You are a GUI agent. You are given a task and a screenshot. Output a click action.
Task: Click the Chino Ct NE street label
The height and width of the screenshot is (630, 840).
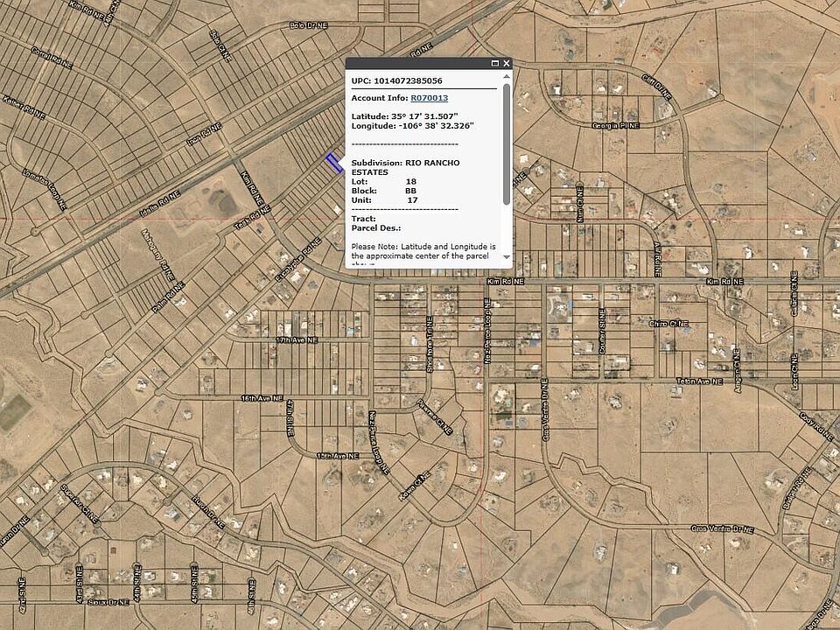668,324
